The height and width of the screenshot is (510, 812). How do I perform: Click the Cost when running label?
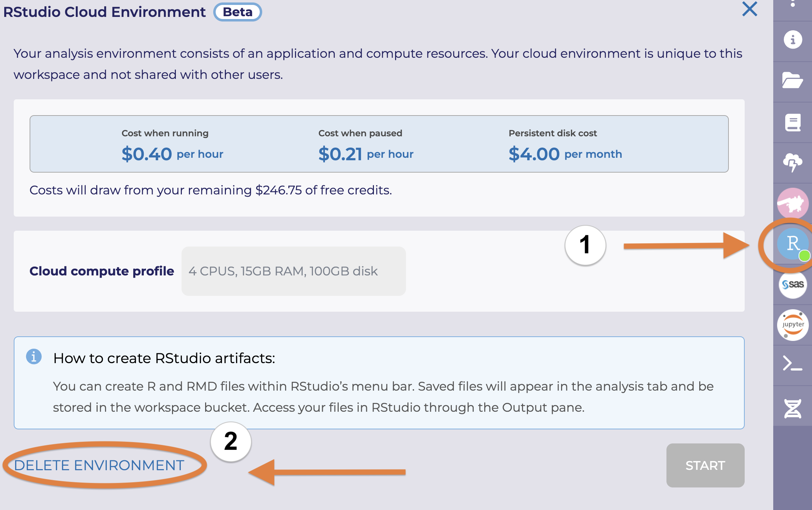point(165,133)
